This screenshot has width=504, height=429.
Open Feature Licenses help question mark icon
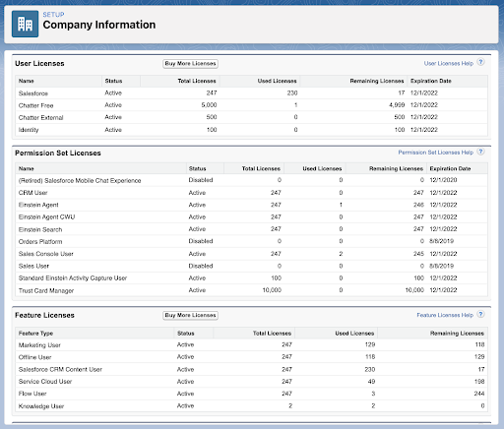(x=480, y=314)
